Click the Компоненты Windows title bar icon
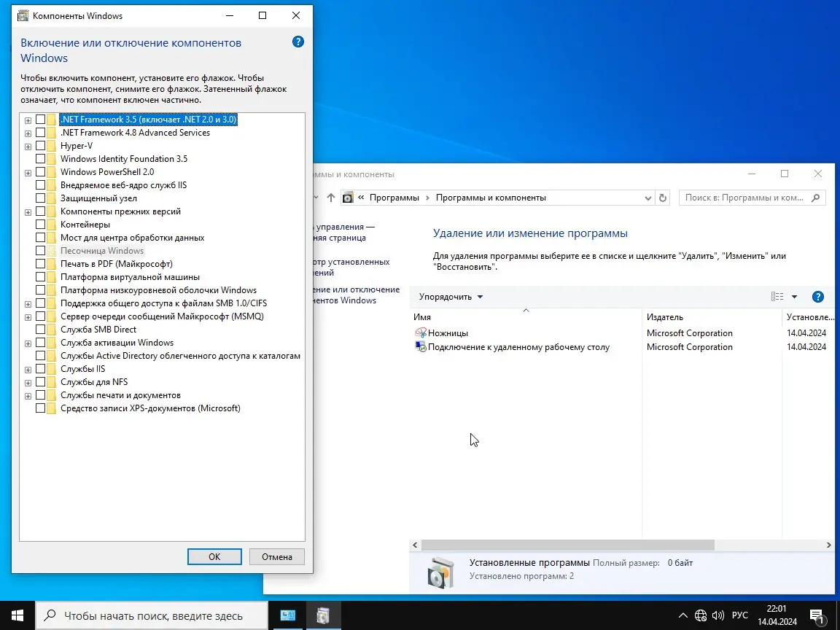The width and height of the screenshot is (840, 630). [x=23, y=15]
